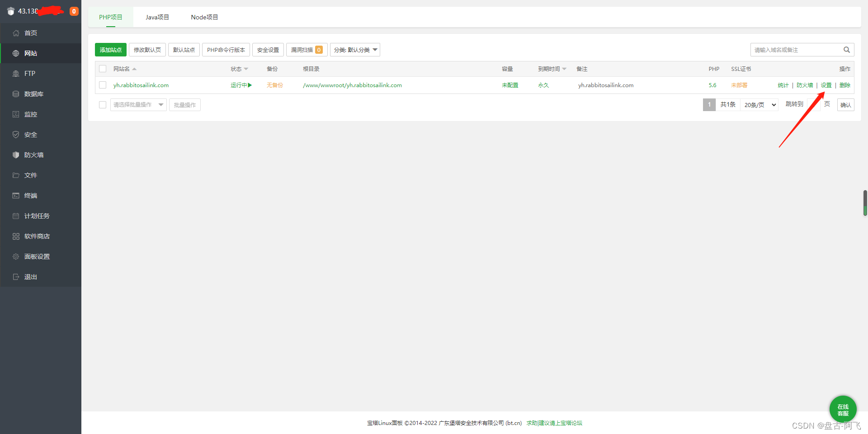Click the panel logo icon at top left

pos(11,11)
